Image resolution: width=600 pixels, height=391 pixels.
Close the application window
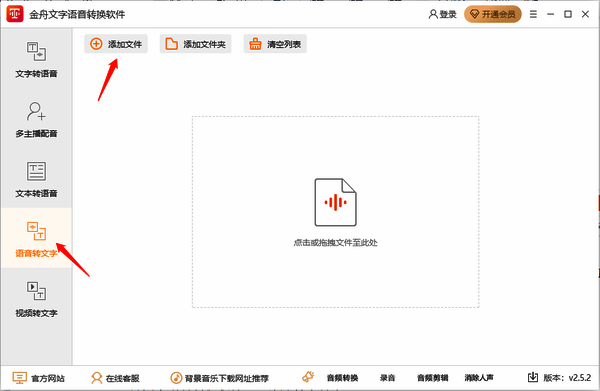click(585, 14)
